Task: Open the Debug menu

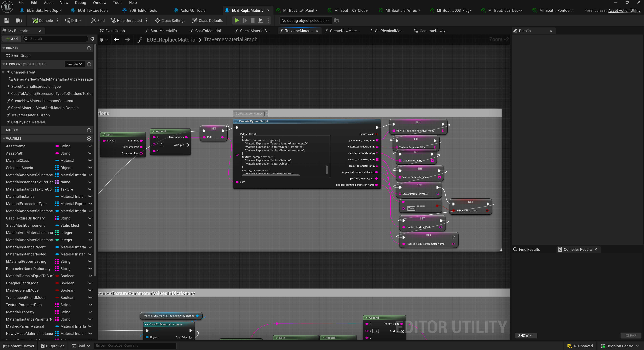Action: [x=80, y=3]
